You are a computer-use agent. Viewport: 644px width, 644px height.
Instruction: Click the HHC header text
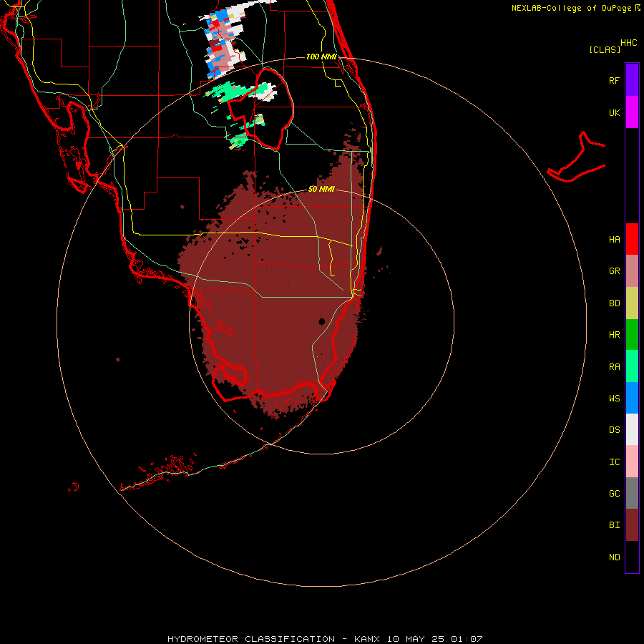[x=628, y=43]
